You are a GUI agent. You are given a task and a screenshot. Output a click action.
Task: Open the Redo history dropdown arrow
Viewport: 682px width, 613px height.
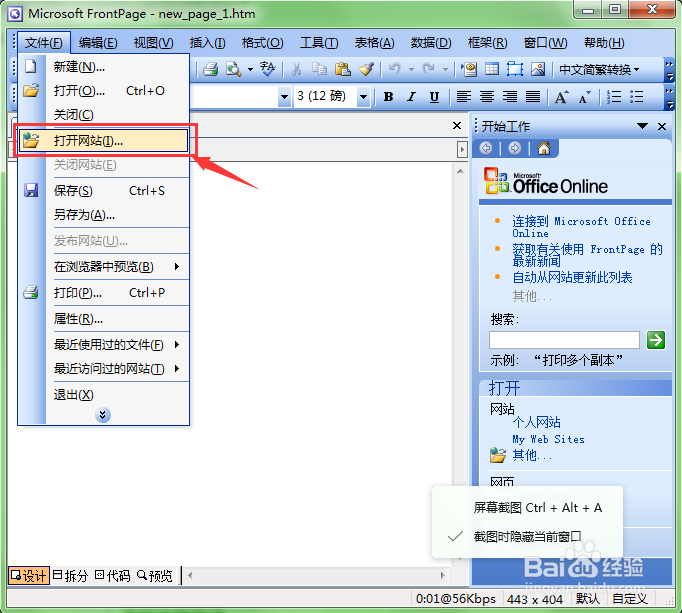click(x=445, y=70)
